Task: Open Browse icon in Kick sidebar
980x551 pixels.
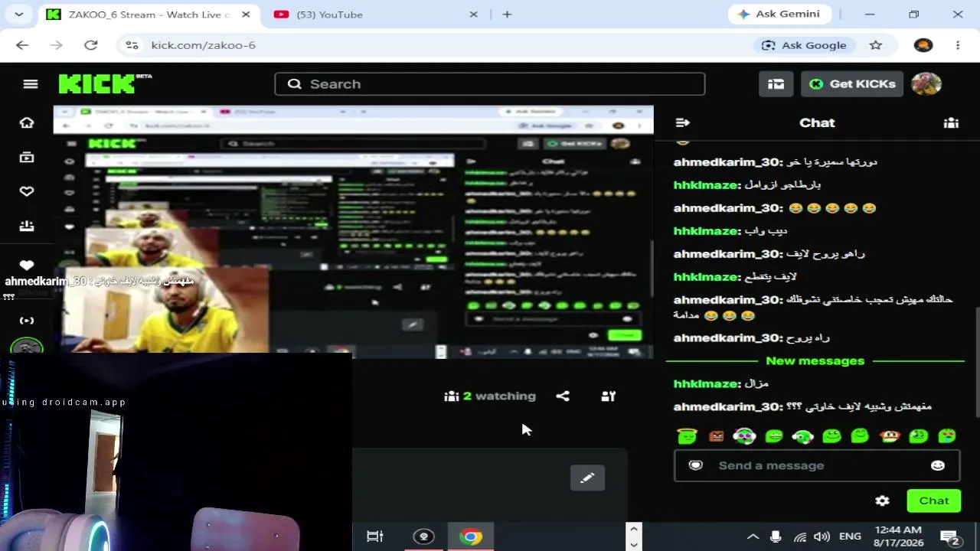Action: point(27,157)
